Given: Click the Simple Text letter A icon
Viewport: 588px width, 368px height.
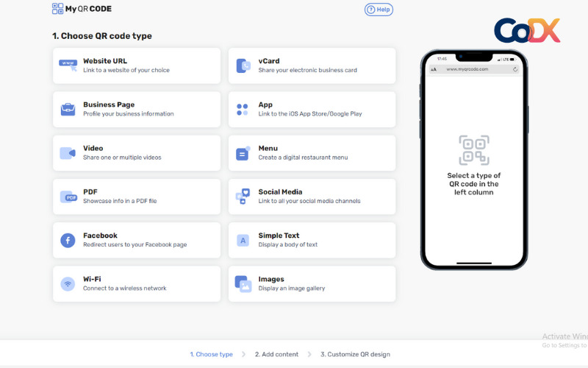Looking at the screenshot, I should [x=243, y=241].
